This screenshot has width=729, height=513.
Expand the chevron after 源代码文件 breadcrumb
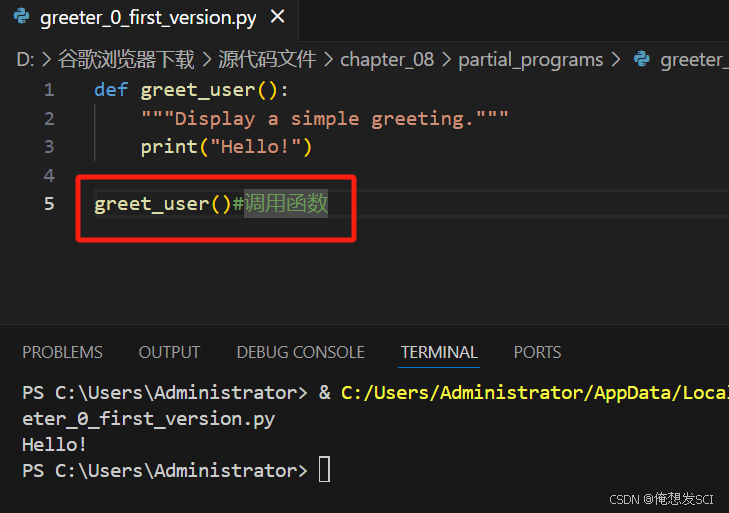point(328,60)
